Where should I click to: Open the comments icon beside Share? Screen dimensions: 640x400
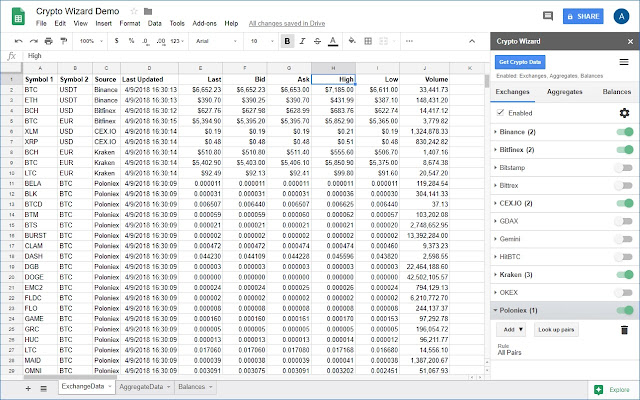tap(547, 17)
